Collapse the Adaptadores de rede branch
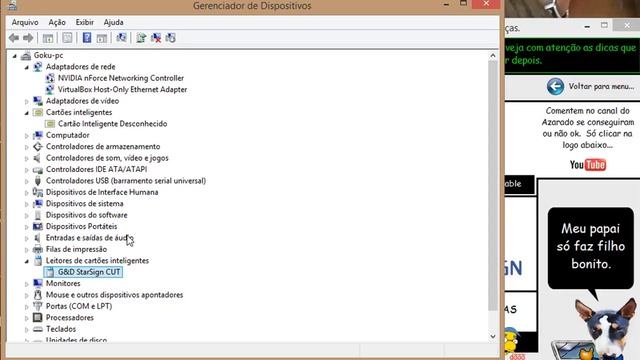This screenshot has height=360, width=640. pyautogui.click(x=27, y=67)
